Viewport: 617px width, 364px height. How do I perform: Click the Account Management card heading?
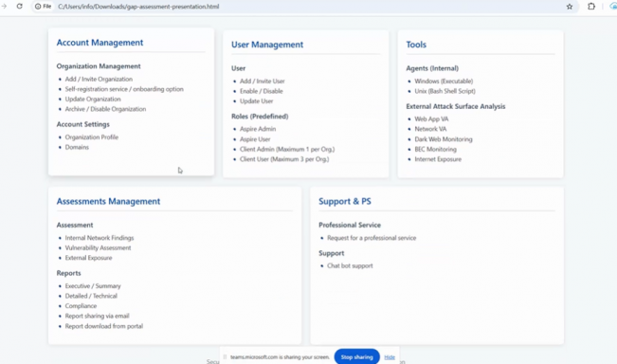(100, 43)
